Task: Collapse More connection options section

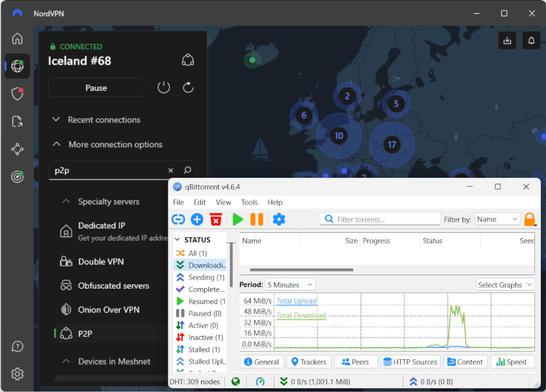Action: pos(107,144)
